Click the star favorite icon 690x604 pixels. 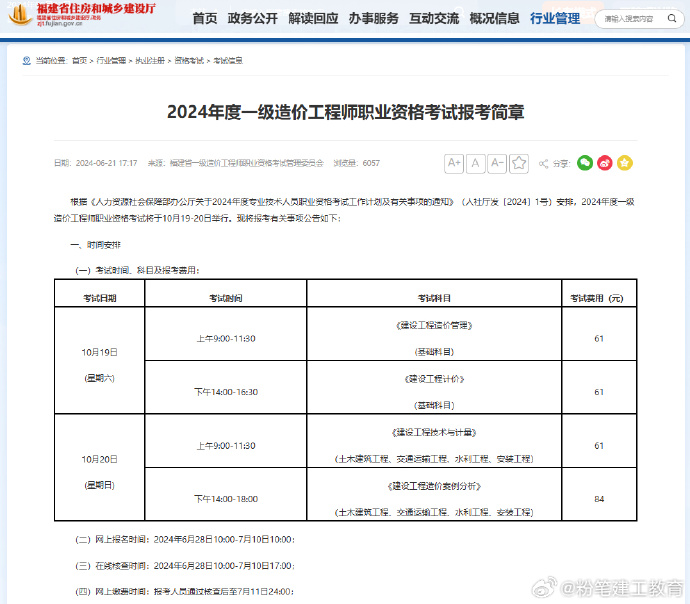(518, 163)
